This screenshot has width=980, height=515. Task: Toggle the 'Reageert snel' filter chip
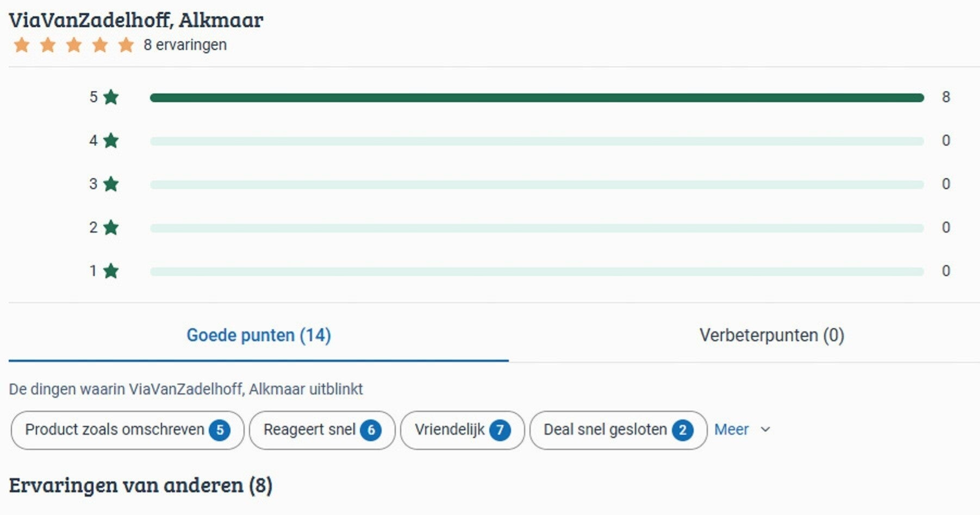point(322,430)
